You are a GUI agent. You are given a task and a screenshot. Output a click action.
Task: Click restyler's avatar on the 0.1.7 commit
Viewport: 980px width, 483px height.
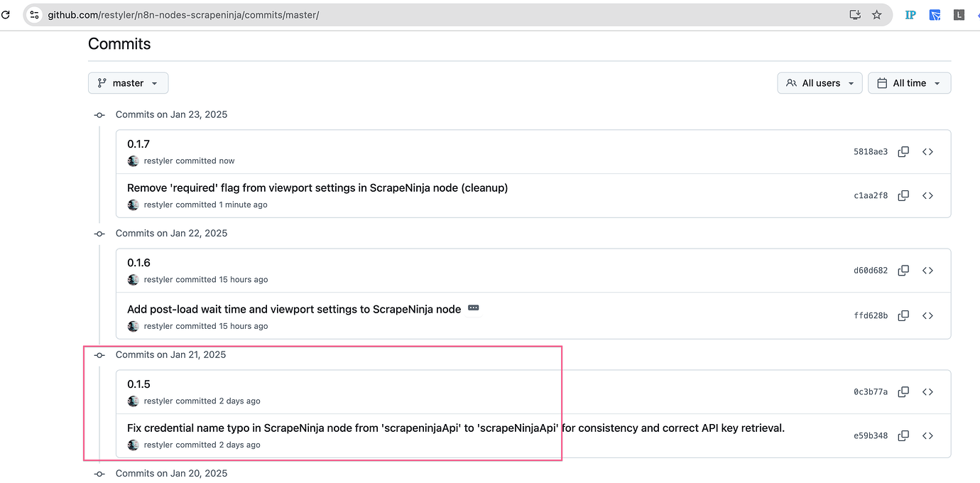tap(133, 161)
